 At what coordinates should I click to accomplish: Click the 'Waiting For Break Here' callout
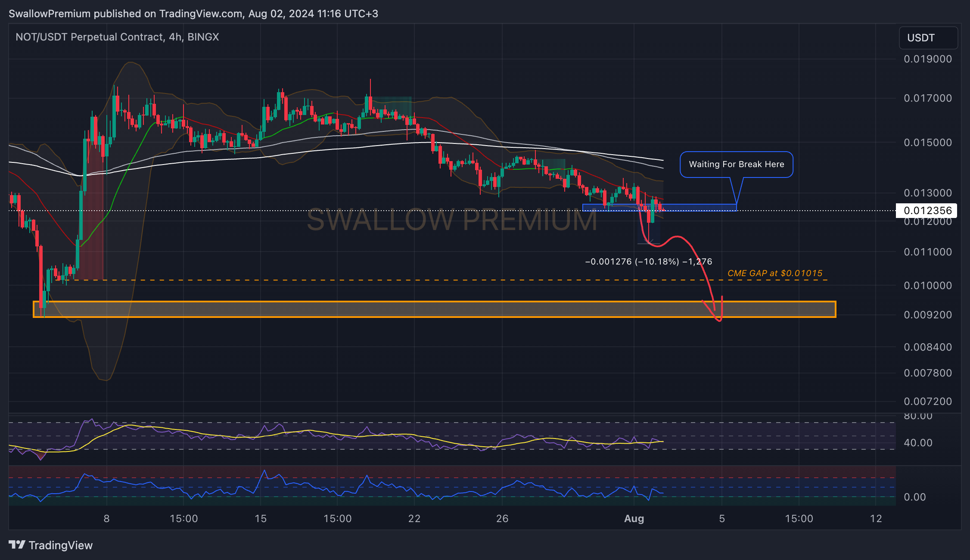(x=737, y=164)
